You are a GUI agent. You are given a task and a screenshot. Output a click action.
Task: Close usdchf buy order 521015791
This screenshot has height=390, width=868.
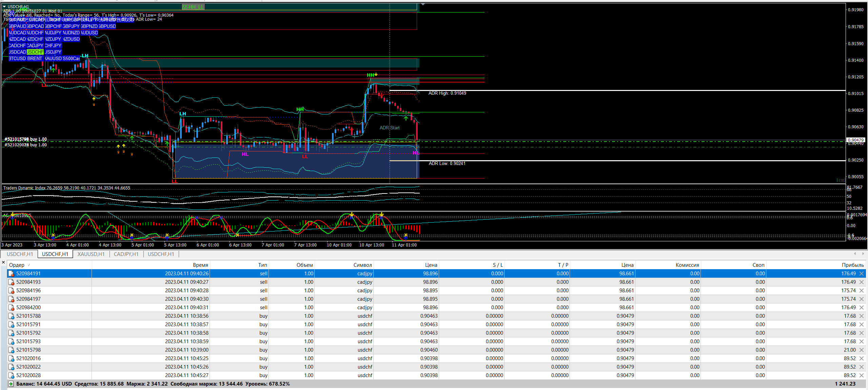pyautogui.click(x=862, y=324)
